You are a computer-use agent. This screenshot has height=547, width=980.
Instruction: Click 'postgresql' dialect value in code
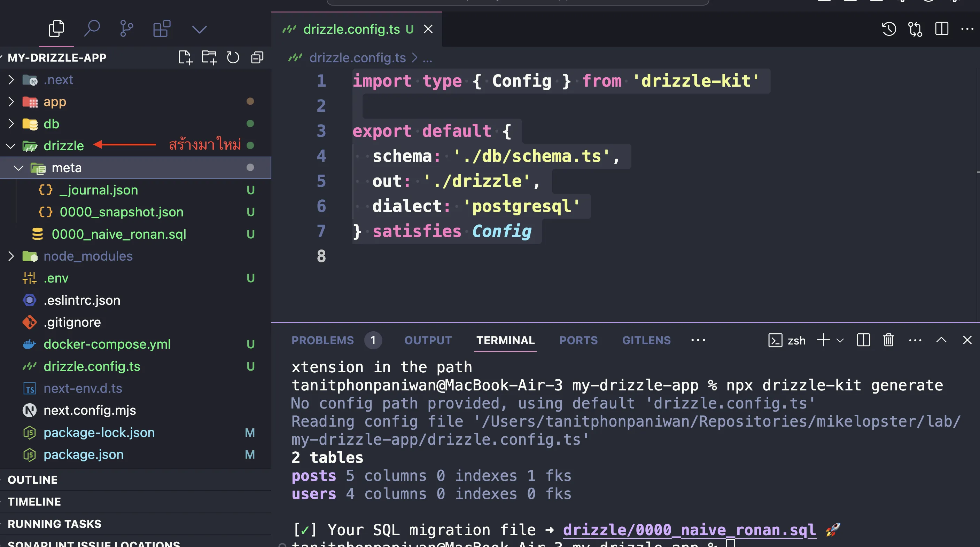522,206
